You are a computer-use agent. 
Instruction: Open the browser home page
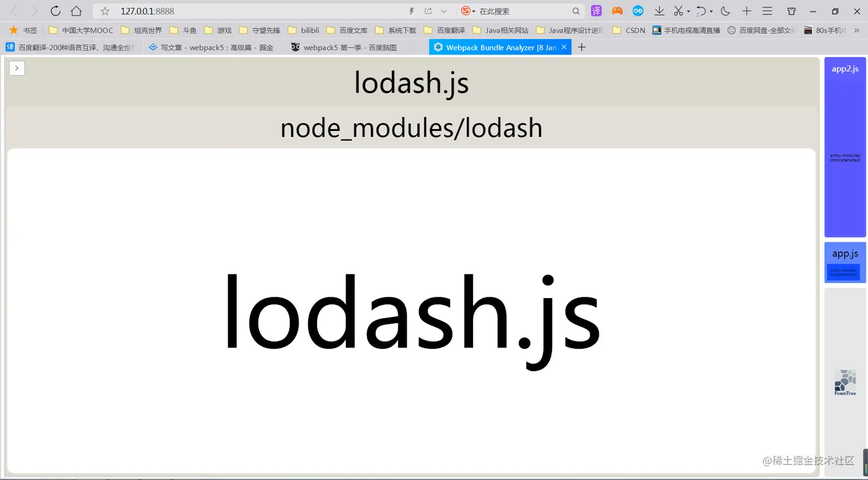(76, 11)
